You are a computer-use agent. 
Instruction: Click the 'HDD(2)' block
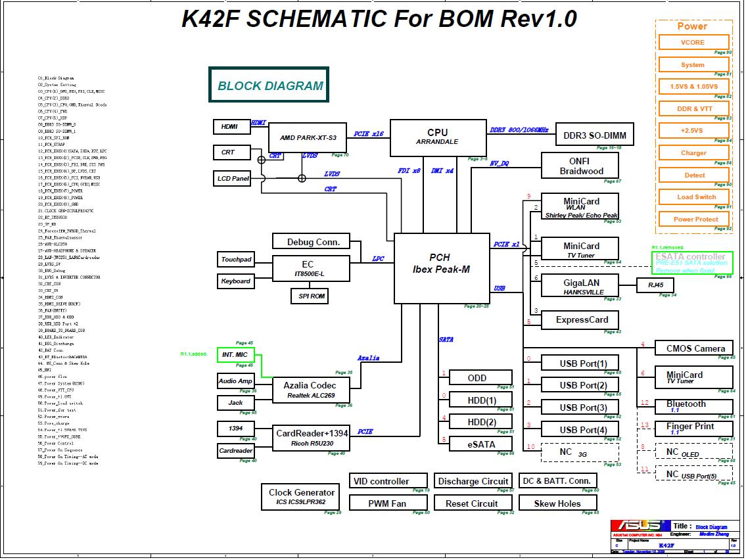[x=480, y=422]
